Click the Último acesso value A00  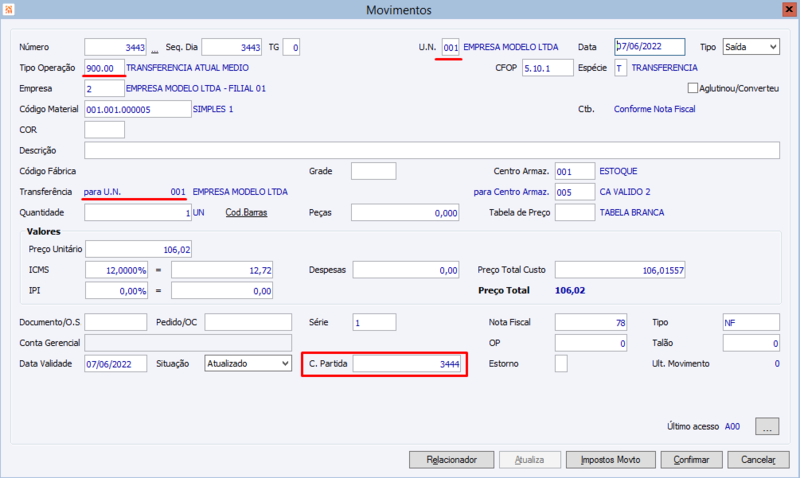[732, 426]
